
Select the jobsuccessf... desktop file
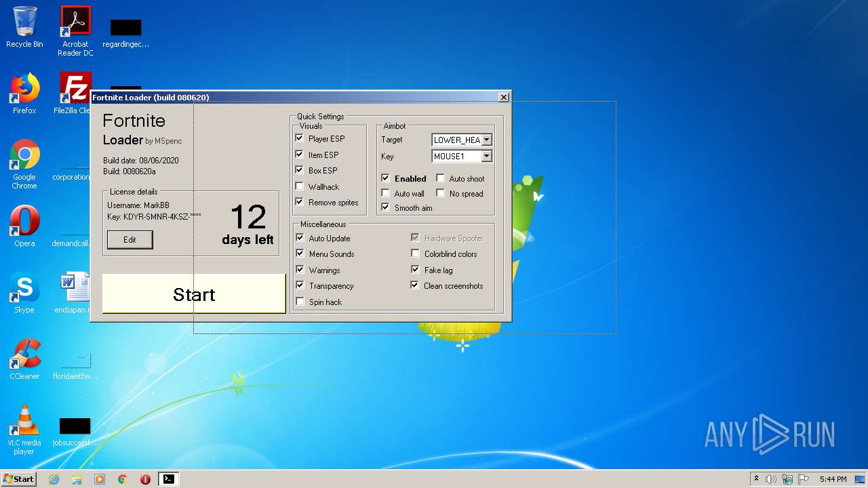click(75, 432)
